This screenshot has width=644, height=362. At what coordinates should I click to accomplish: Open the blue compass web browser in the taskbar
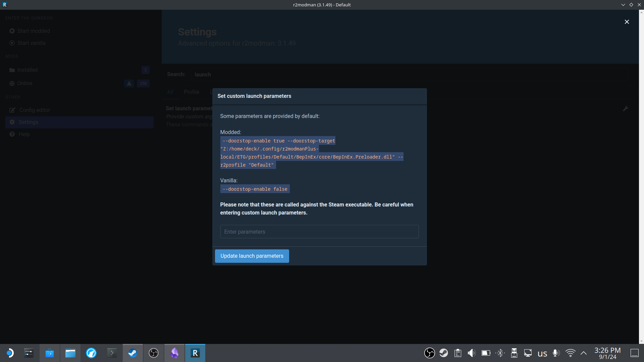(x=91, y=353)
